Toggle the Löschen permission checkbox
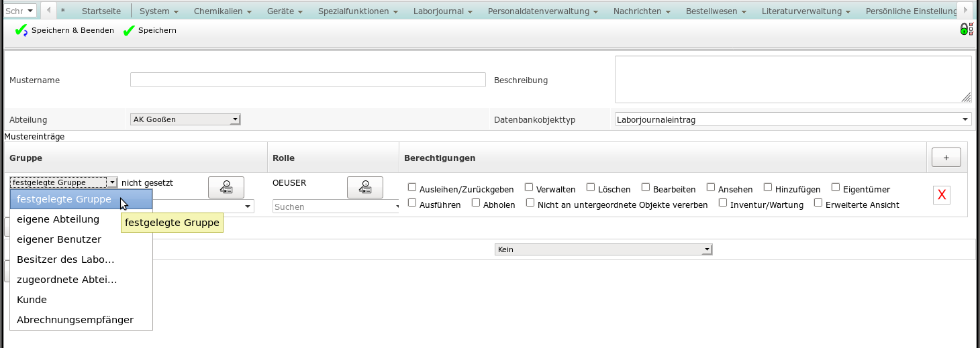This screenshot has height=348, width=980. [x=591, y=188]
